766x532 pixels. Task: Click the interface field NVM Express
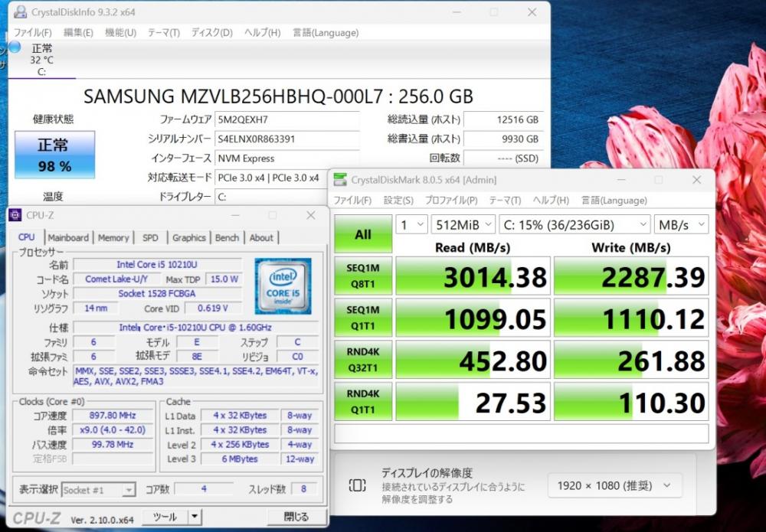coord(286,158)
